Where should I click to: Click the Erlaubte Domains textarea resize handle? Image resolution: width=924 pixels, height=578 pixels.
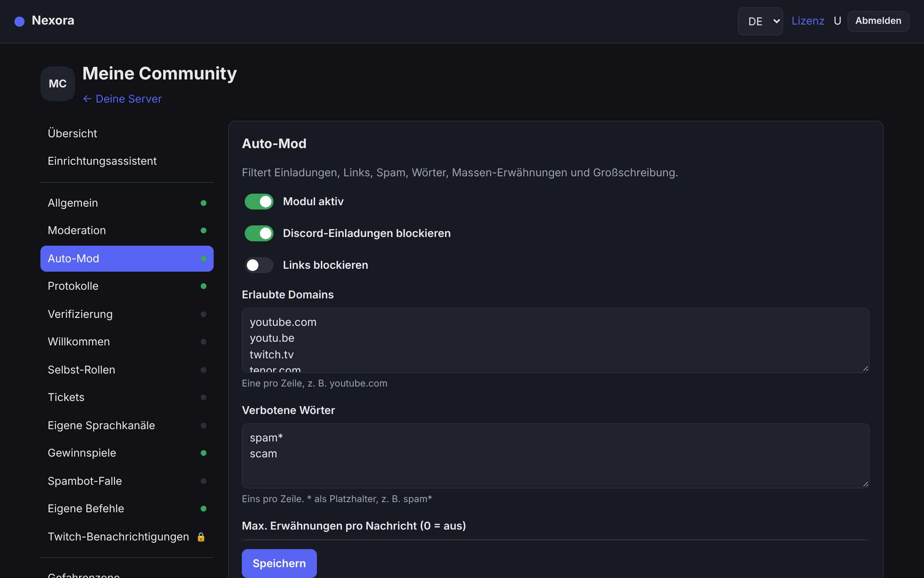tap(865, 368)
